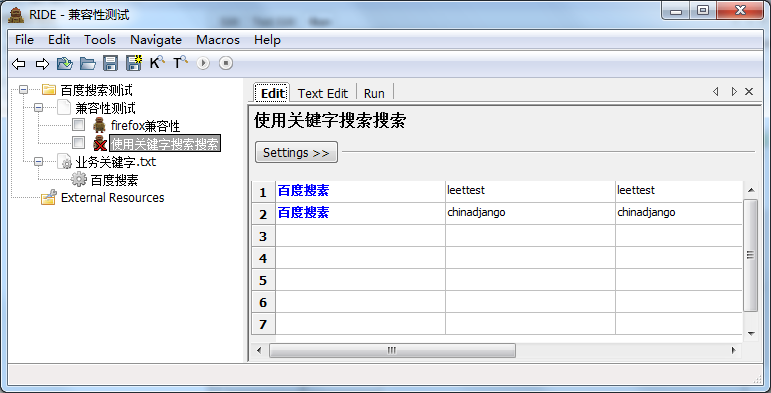The height and width of the screenshot is (393, 771).
Task: Start test run play icon
Action: coord(203,63)
